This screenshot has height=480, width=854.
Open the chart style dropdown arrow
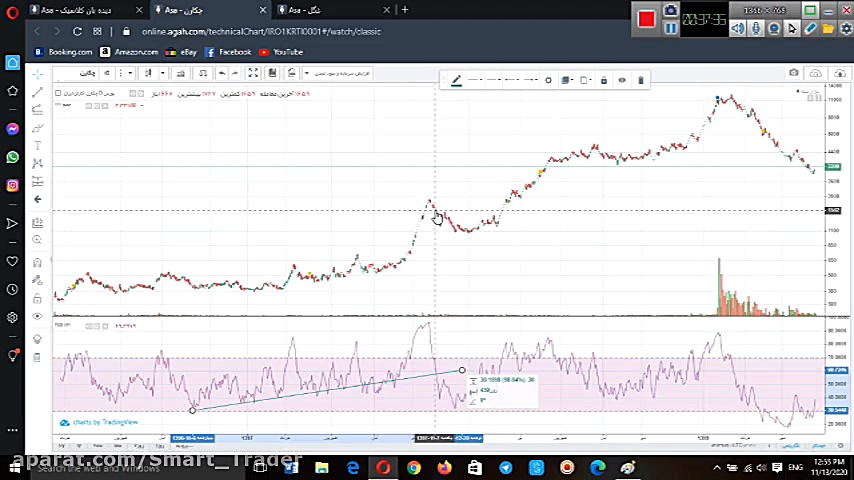coord(163,73)
